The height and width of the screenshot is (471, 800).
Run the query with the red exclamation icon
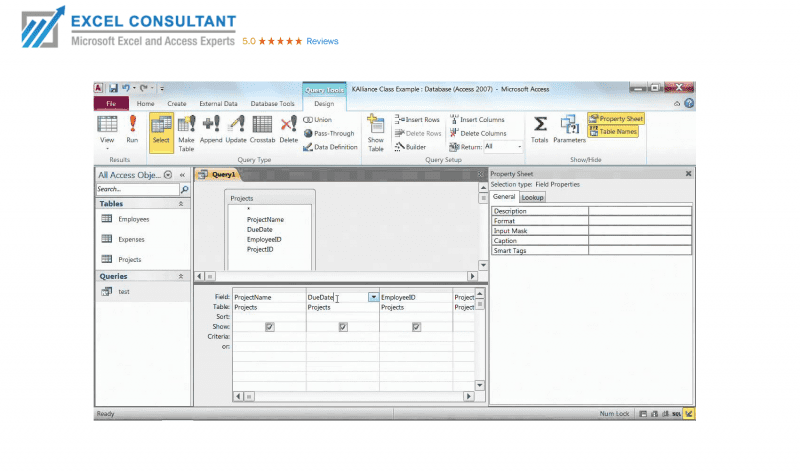tap(132, 130)
